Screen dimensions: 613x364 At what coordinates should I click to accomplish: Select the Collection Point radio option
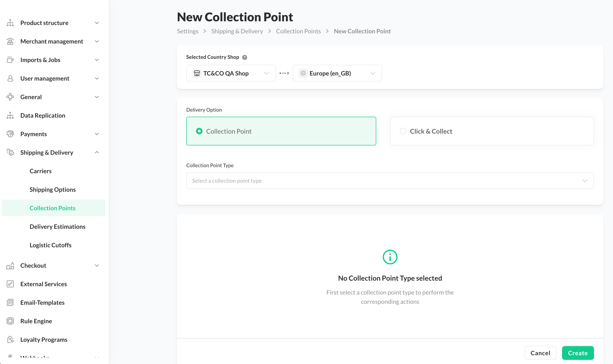[x=199, y=131]
